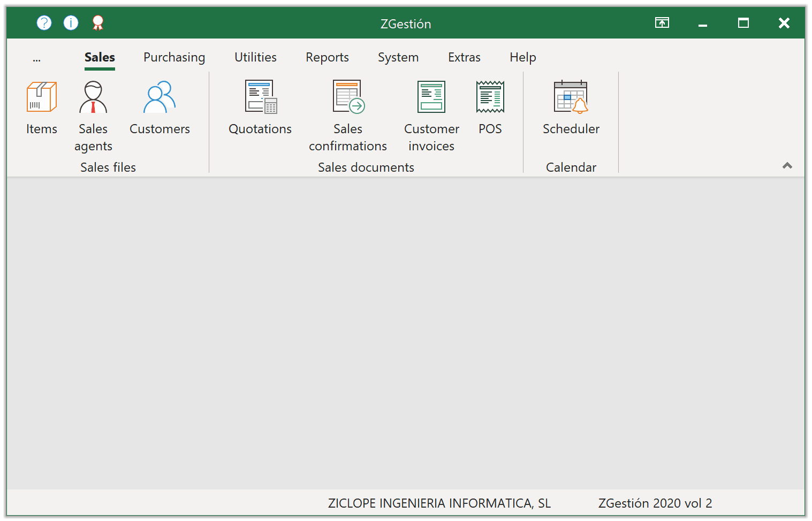Open Sales agents from the ribbon
This screenshot has height=521, width=812.
[x=93, y=97]
